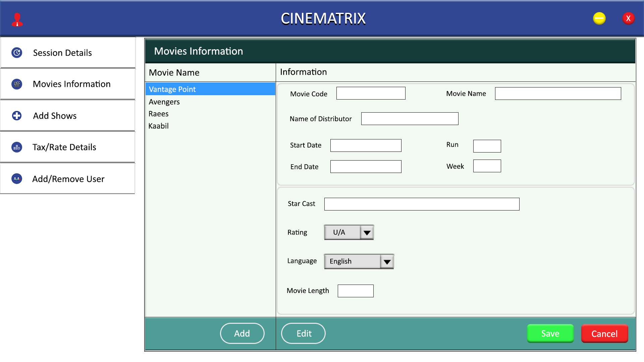Click the Start Date field
The image size is (644, 362).
pyautogui.click(x=366, y=145)
